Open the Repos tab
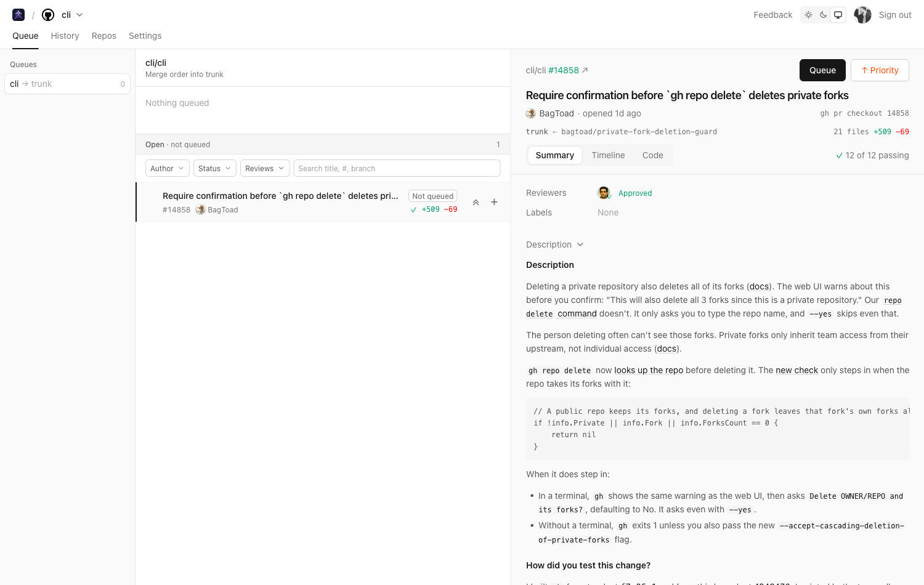Screen dimensions: 924x585 [103, 36]
